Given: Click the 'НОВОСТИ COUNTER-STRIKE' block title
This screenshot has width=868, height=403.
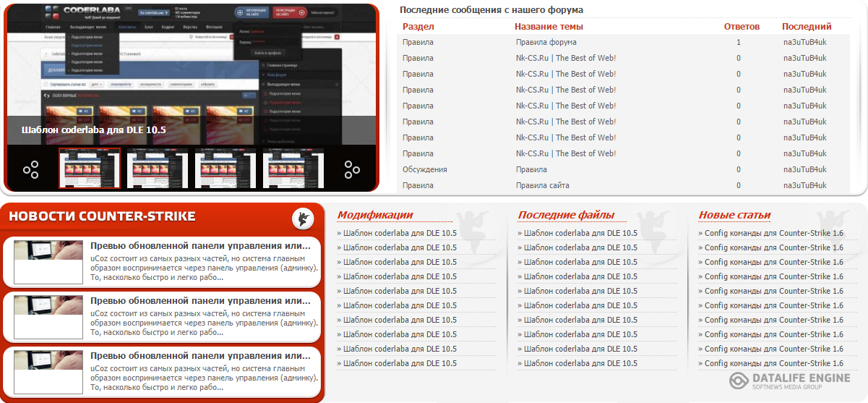Looking at the screenshot, I should (102, 216).
